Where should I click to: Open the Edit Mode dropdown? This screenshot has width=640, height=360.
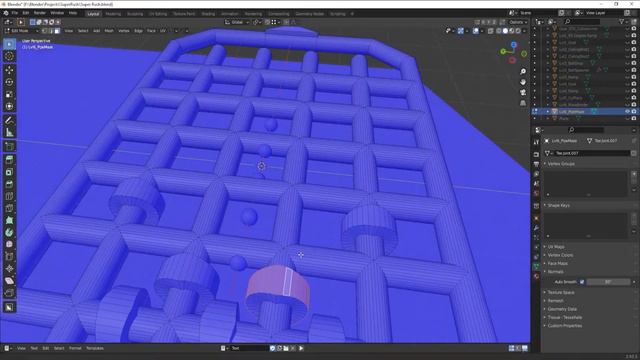click(x=21, y=31)
